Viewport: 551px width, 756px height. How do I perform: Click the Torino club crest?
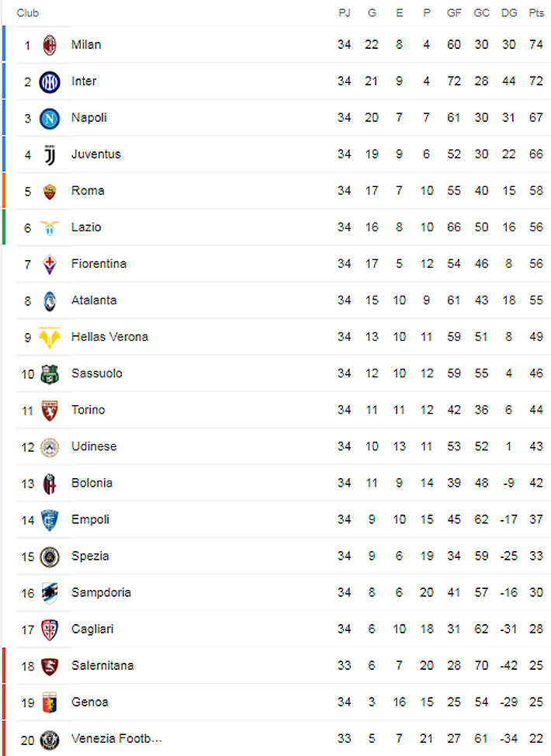coord(50,410)
